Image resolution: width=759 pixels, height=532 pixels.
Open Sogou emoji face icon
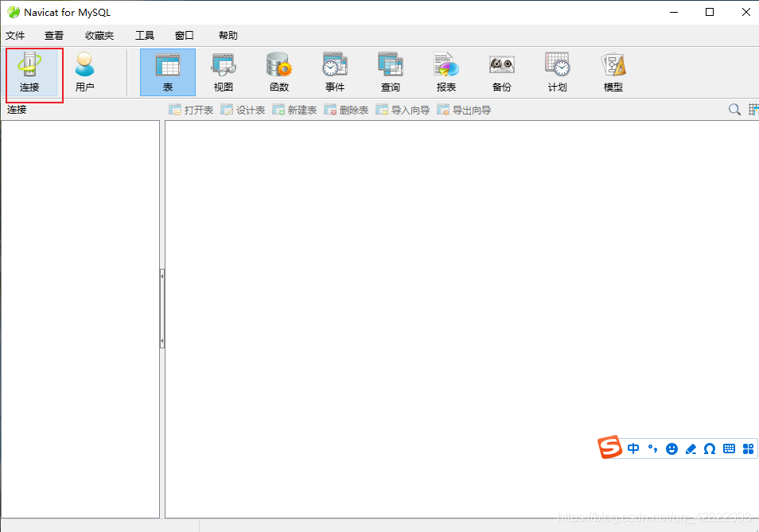(x=671, y=449)
